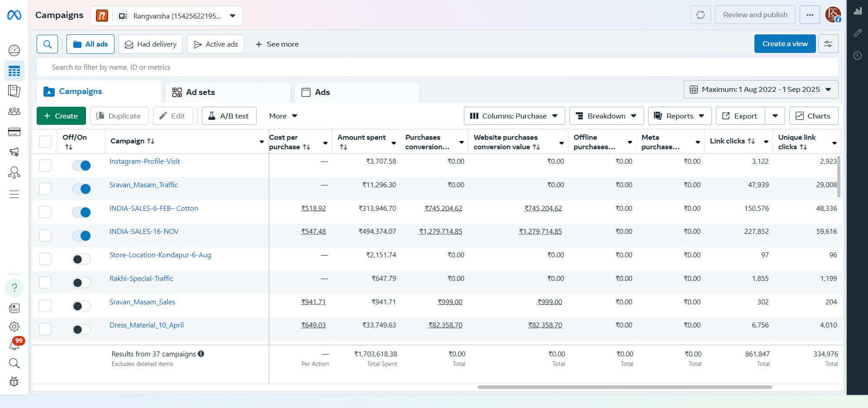Image resolution: width=868 pixels, height=408 pixels.
Task: Open notifications bell with 99 badge
Action: 14,345
